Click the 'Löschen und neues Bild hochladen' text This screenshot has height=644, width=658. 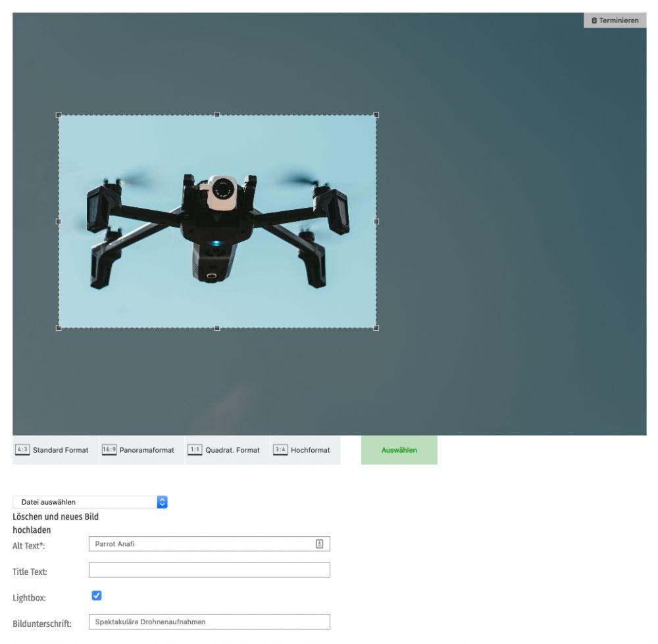(x=55, y=523)
